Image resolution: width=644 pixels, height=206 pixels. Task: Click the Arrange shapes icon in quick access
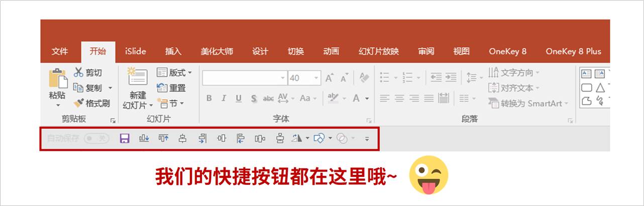tap(319, 138)
